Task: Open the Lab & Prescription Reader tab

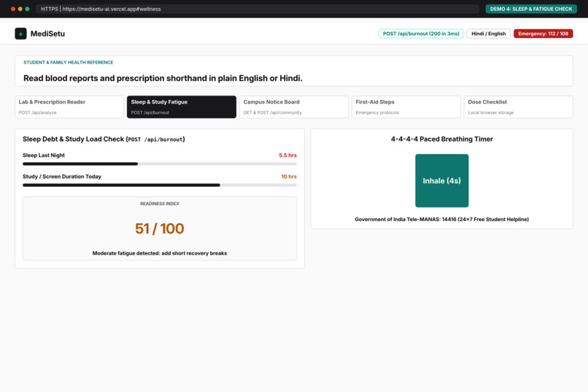Action: (x=69, y=107)
